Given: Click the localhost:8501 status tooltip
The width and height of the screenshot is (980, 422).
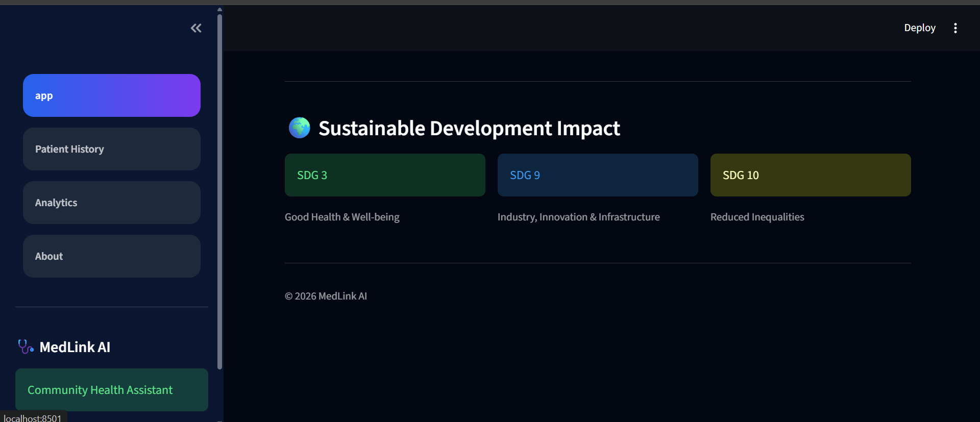Looking at the screenshot, I should tap(33, 417).
